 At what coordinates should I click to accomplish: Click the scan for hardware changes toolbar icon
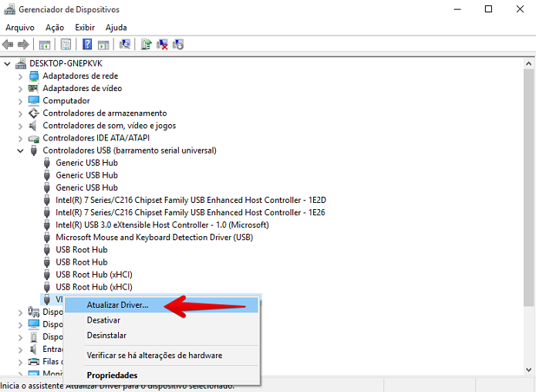pos(125,45)
